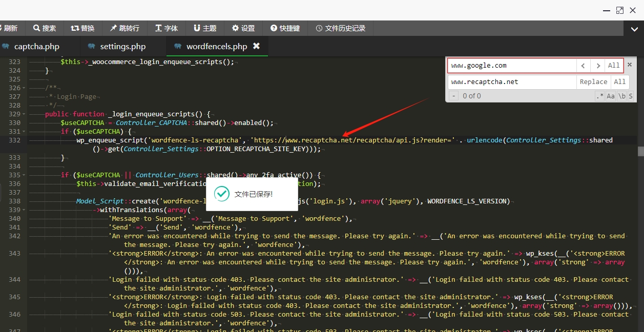The height and width of the screenshot is (332, 644).
Task: Click the 0 of 0 match counter
Action: pos(472,96)
